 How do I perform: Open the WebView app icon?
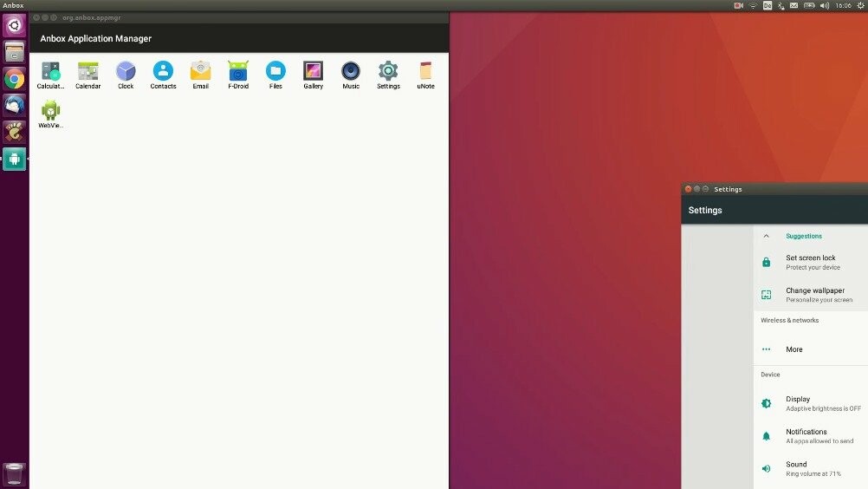(50, 112)
